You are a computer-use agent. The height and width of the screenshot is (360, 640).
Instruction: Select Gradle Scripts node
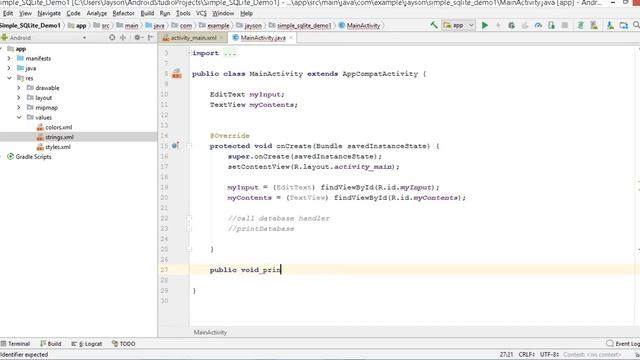(29, 157)
